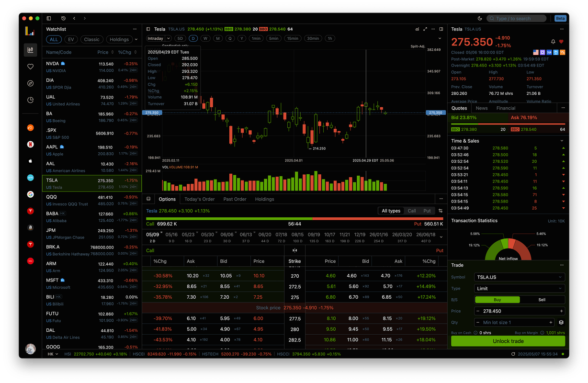Click the Qty Min lot size field
The width and height of the screenshot is (588, 383).
[x=515, y=323]
